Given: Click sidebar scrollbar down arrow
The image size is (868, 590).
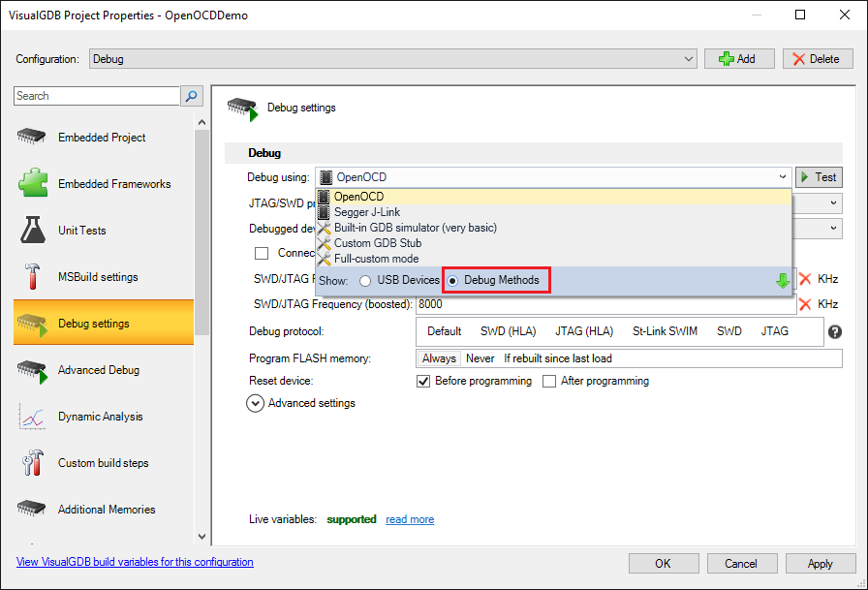Looking at the screenshot, I should pos(201,537).
